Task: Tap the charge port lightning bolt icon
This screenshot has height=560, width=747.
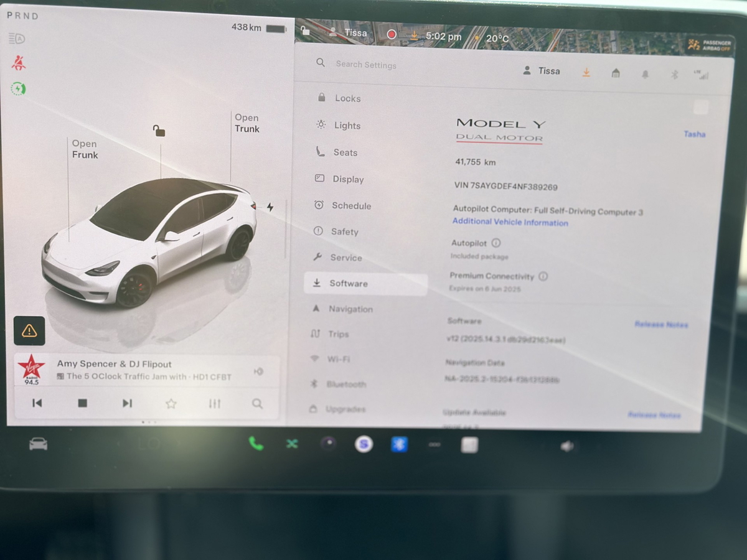Action: pyautogui.click(x=270, y=207)
